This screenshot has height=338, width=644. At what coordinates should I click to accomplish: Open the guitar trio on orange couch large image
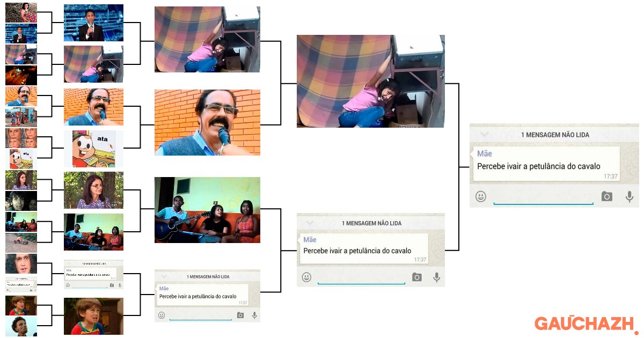207,210
